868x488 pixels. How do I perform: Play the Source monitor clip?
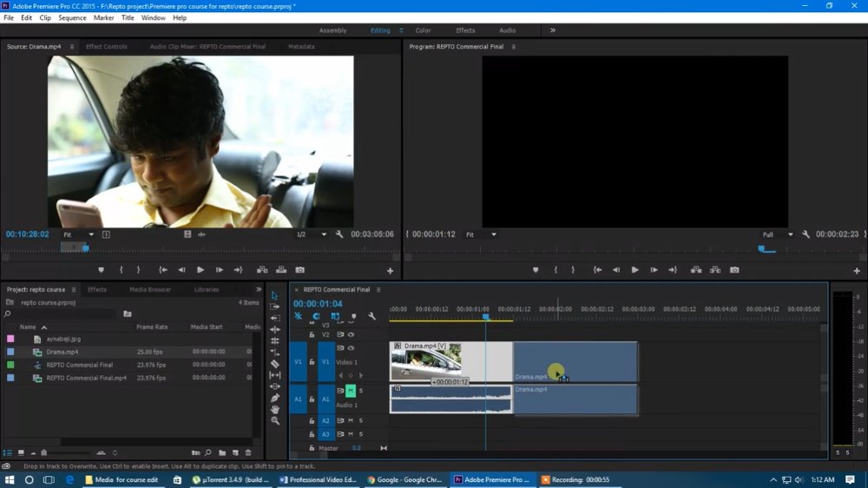pyautogui.click(x=201, y=270)
